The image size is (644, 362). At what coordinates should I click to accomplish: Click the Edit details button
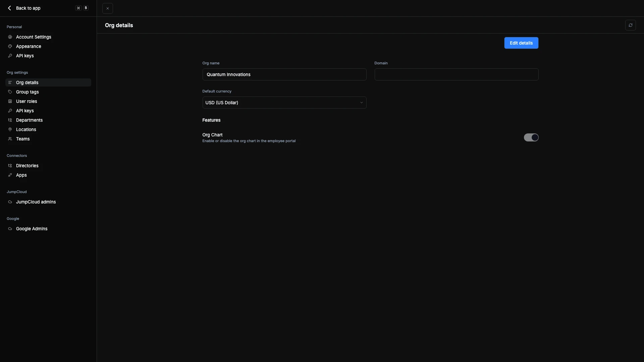point(521,43)
